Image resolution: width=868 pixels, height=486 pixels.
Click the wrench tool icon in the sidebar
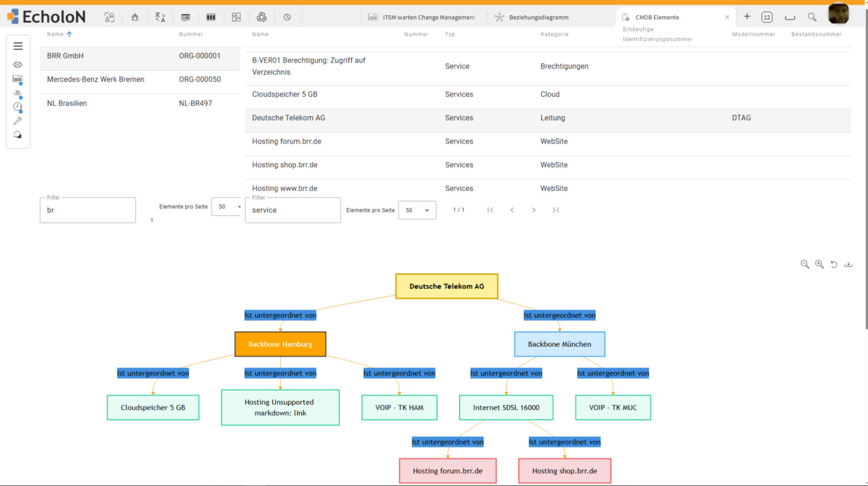(x=18, y=121)
